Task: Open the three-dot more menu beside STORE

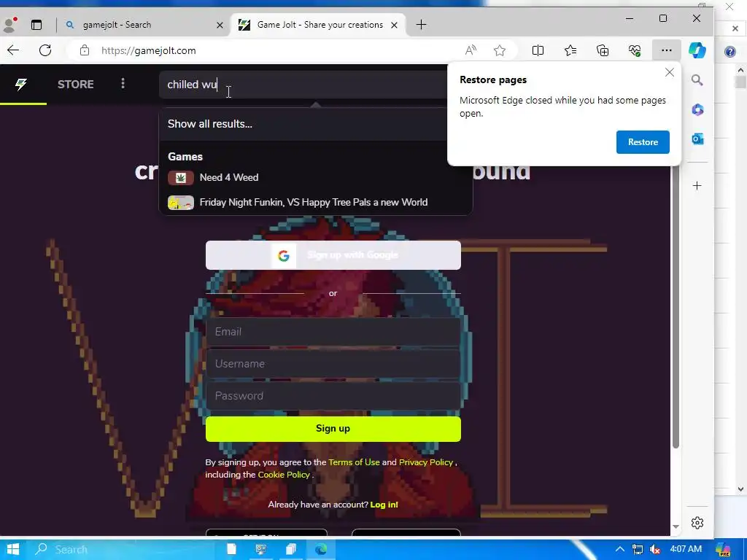Action: coord(123,84)
